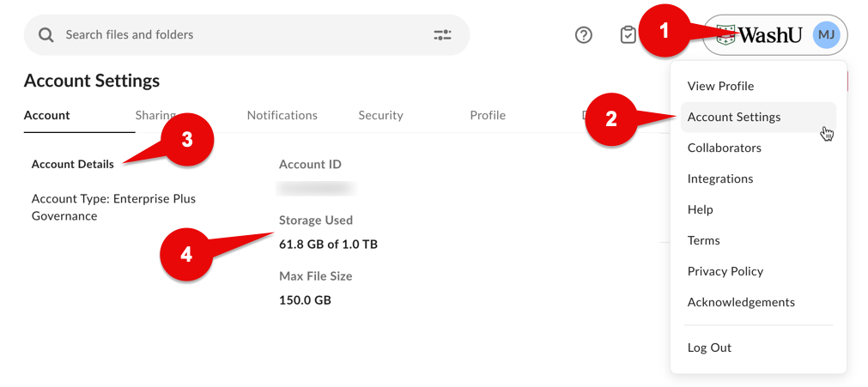The height and width of the screenshot is (387, 868).
Task: Go to the Profile tab
Action: pos(487,115)
